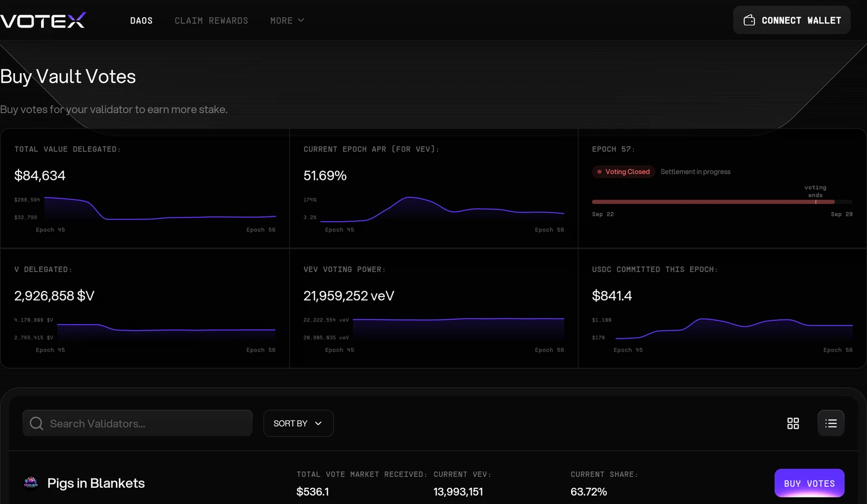This screenshot has width=867, height=504.
Task: Select the 2,926,858 $V delegated value
Action: 54,296
